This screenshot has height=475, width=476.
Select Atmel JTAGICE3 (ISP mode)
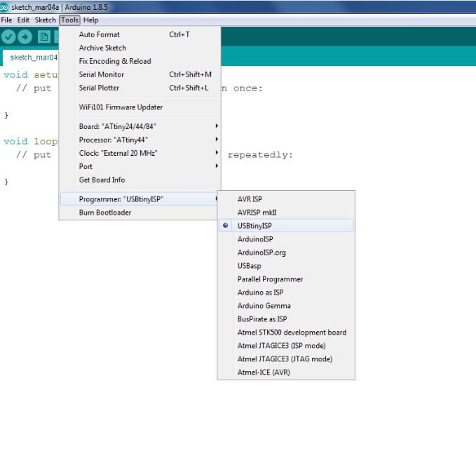[x=286, y=346]
